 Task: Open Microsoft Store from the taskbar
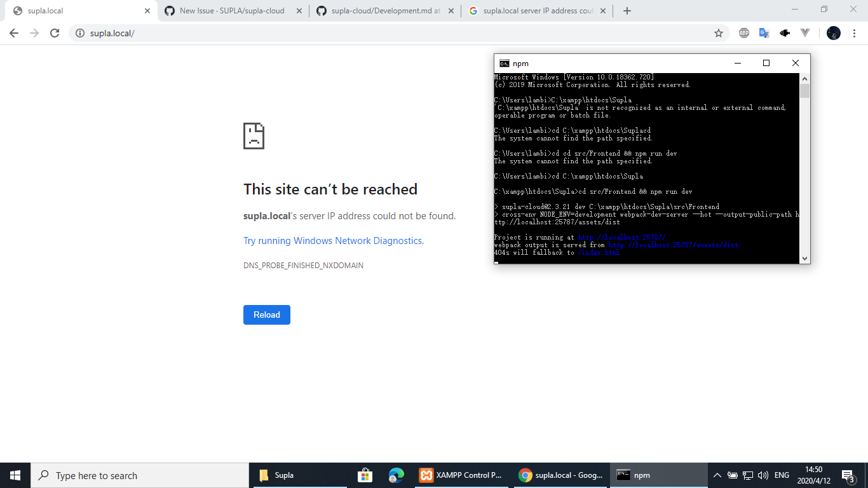coord(365,475)
